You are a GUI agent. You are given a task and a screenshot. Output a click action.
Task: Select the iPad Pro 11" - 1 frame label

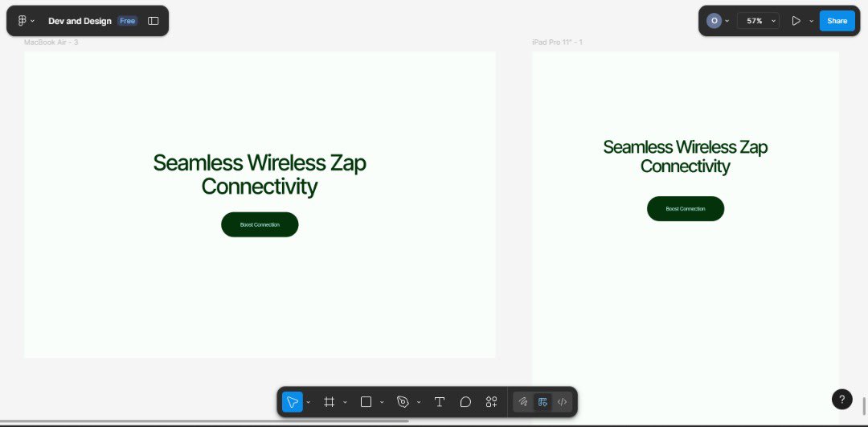(558, 42)
